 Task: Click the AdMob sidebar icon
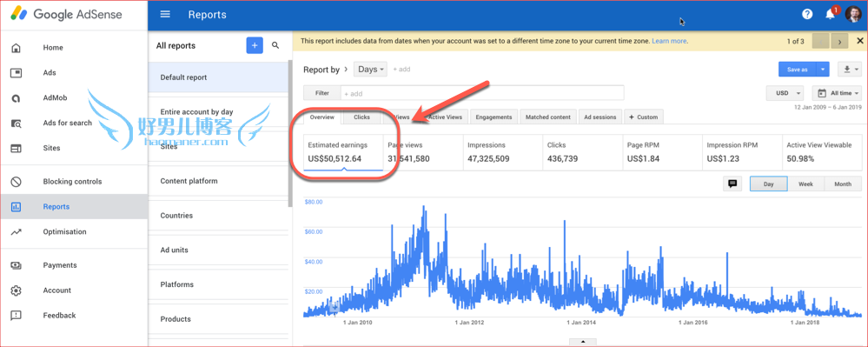(16, 98)
